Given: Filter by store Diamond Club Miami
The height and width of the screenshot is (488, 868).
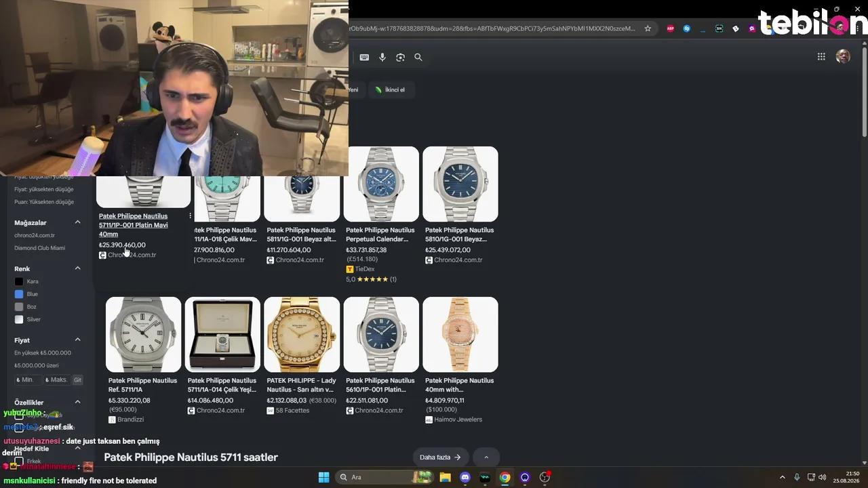Looking at the screenshot, I should click(x=39, y=248).
